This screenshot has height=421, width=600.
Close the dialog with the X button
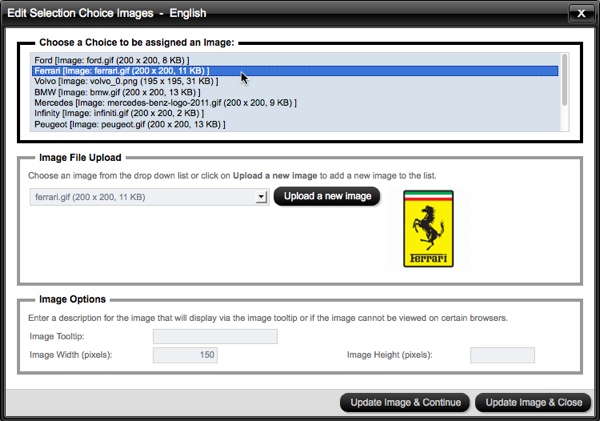tap(581, 13)
